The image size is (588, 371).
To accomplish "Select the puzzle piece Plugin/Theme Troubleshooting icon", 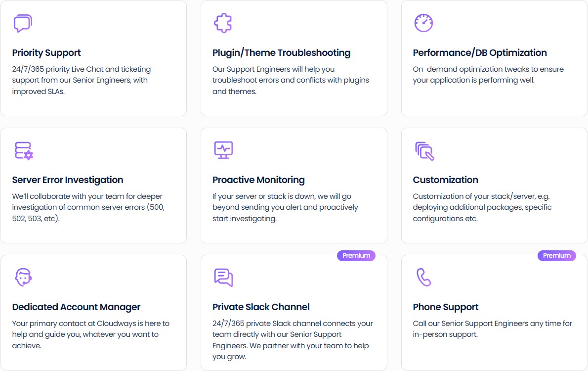I will click(223, 23).
